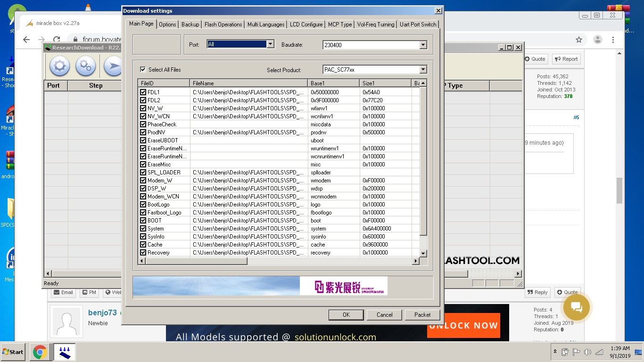644x362 pixels.
Task: Open the double-gear Settings icon in ResearchDownload
Action: [x=85, y=66]
